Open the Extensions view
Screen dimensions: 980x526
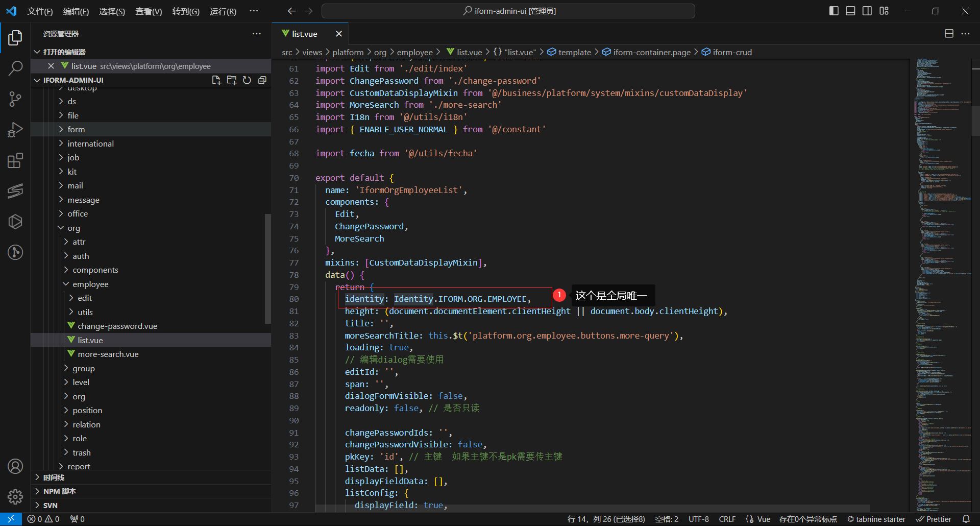pyautogui.click(x=15, y=161)
